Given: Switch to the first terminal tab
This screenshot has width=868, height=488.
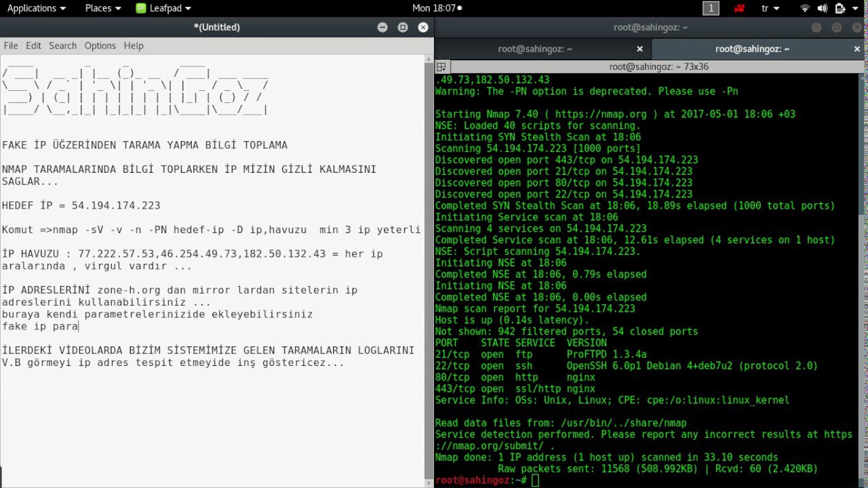Looking at the screenshot, I should pyautogui.click(x=535, y=49).
